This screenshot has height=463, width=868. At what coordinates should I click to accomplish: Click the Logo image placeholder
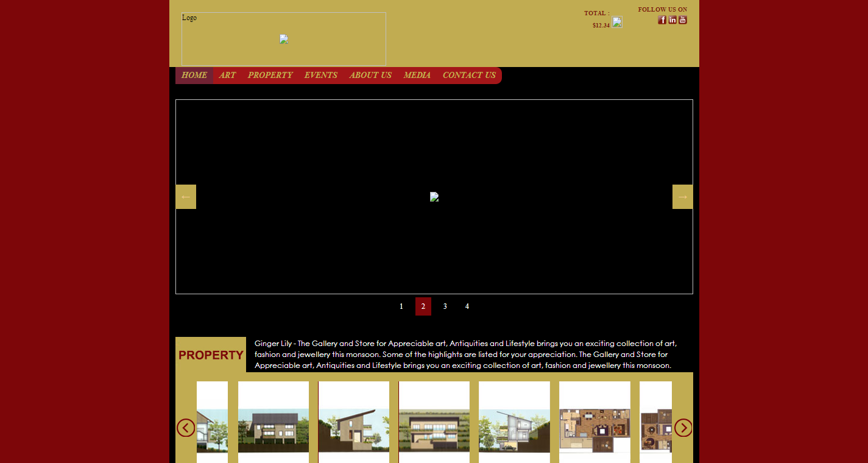[x=284, y=39]
